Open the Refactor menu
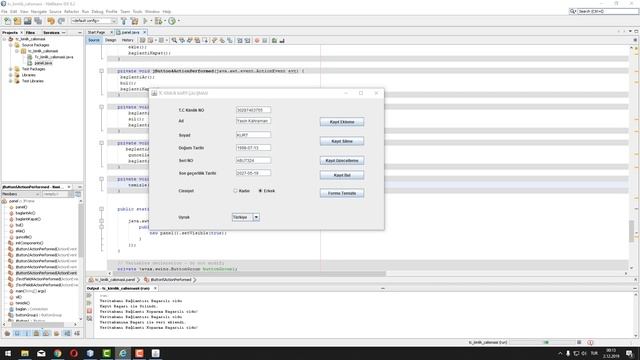640x360 pixels. point(71,11)
